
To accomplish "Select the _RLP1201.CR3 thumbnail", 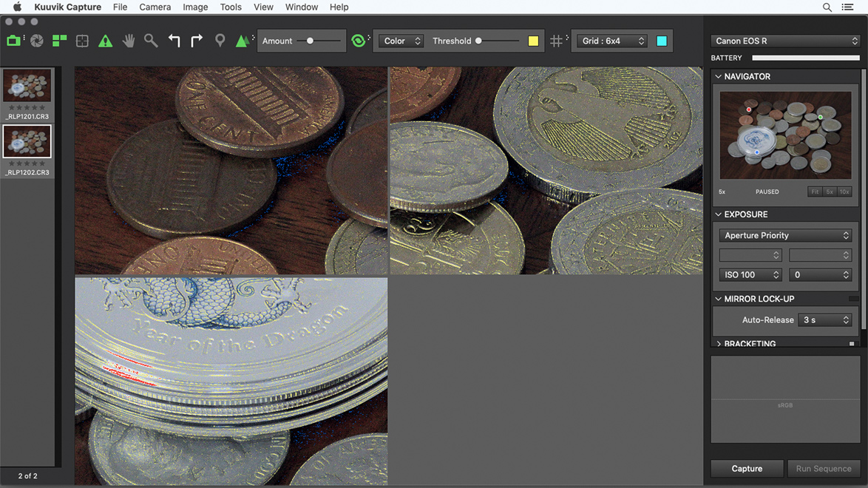I will [x=27, y=85].
